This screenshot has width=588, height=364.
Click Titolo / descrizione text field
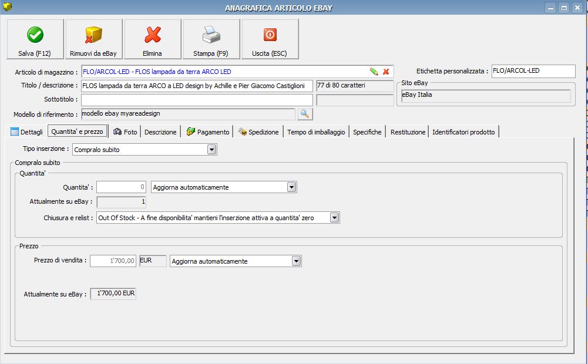[x=197, y=86]
